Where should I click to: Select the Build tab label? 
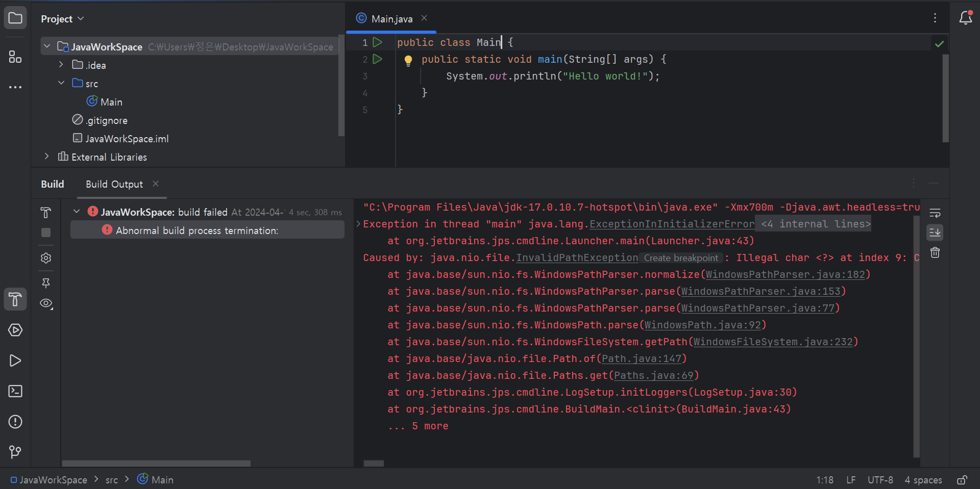click(53, 184)
